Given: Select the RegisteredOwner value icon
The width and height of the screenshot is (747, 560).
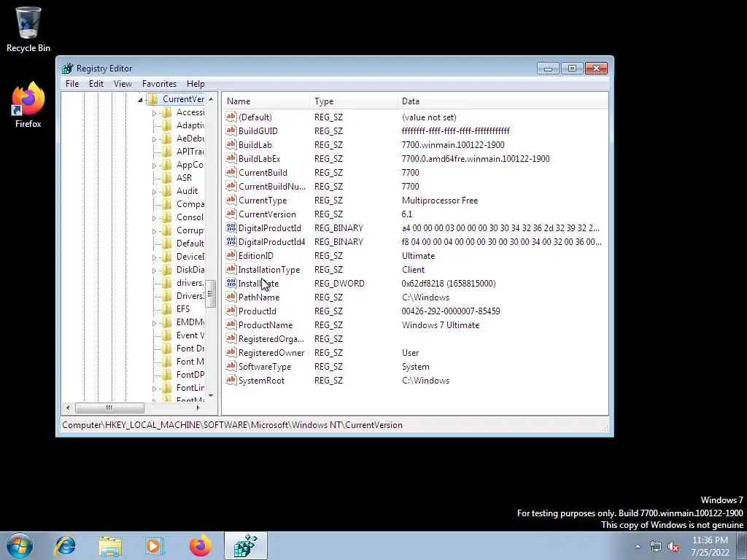Looking at the screenshot, I should (231, 352).
